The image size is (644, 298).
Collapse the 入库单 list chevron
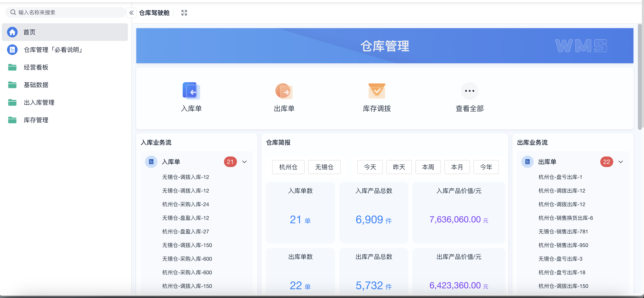click(244, 162)
